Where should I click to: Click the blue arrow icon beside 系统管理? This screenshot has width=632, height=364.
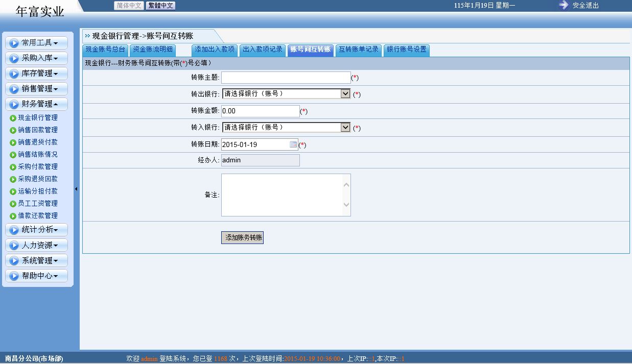pyautogui.click(x=14, y=260)
